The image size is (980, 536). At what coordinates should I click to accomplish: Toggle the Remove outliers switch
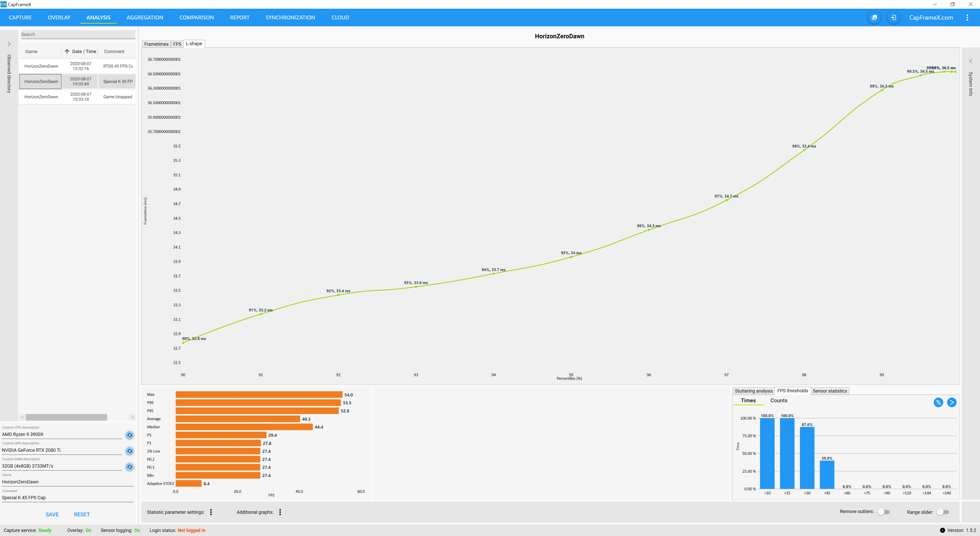pos(883,512)
